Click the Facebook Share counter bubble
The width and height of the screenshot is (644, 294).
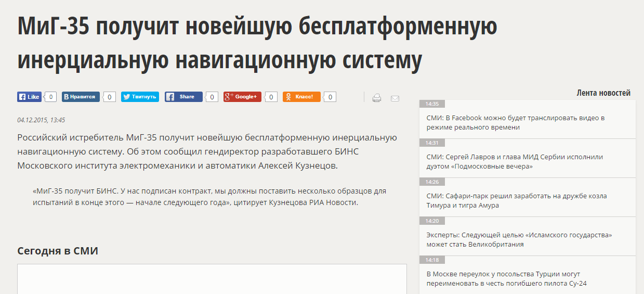(x=212, y=97)
